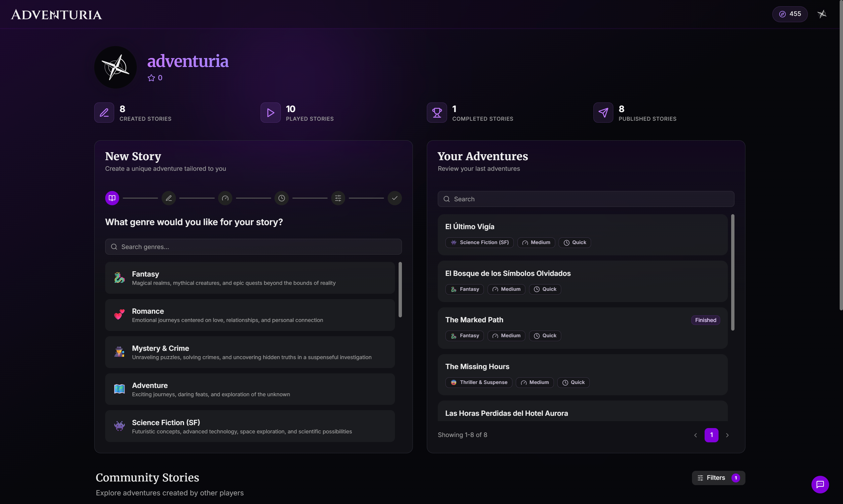Open the chat bubble support button
This screenshot has height=504, width=843.
click(x=820, y=484)
